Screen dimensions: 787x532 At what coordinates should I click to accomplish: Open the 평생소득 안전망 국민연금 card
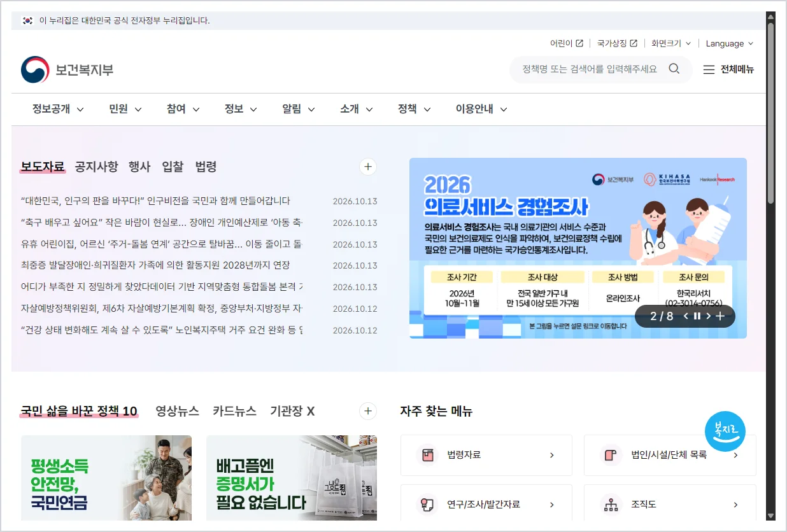click(x=106, y=478)
